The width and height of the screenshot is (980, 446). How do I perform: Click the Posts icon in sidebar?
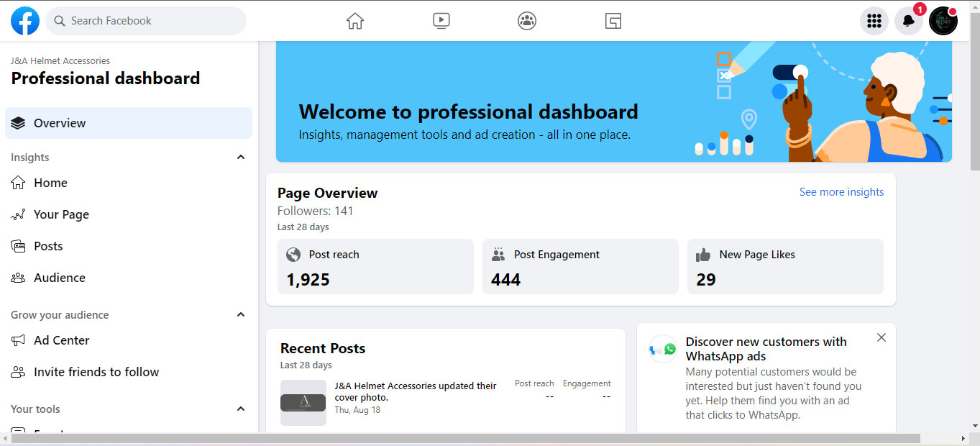[x=18, y=246]
